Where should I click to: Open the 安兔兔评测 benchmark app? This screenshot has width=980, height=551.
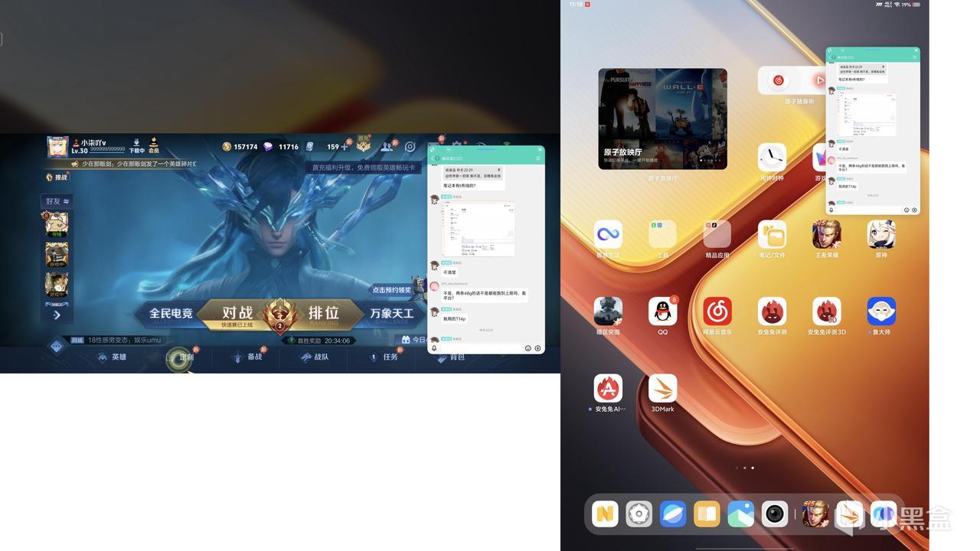point(772,311)
